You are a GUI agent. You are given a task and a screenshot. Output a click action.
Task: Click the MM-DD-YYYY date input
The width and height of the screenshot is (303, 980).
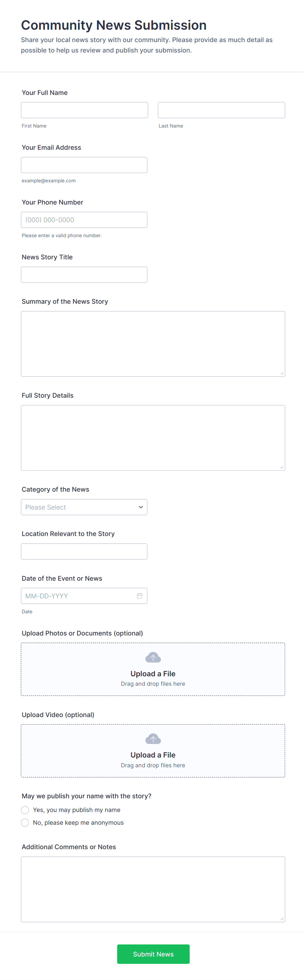point(76,596)
